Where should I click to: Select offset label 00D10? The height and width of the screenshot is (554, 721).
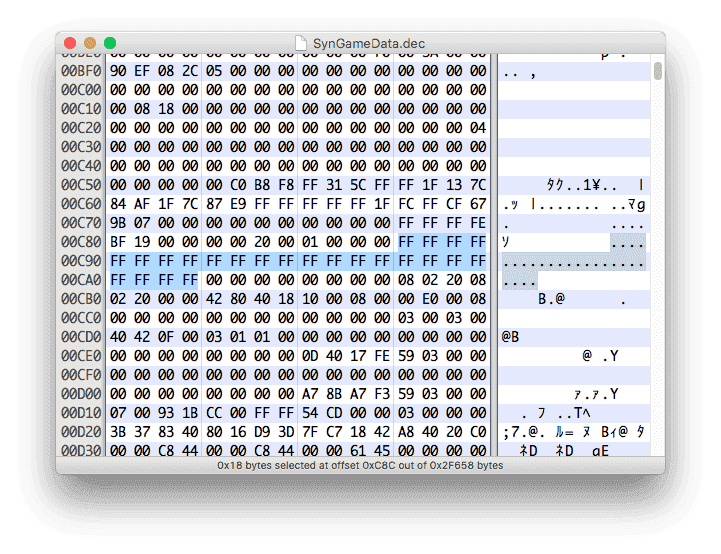[81, 413]
